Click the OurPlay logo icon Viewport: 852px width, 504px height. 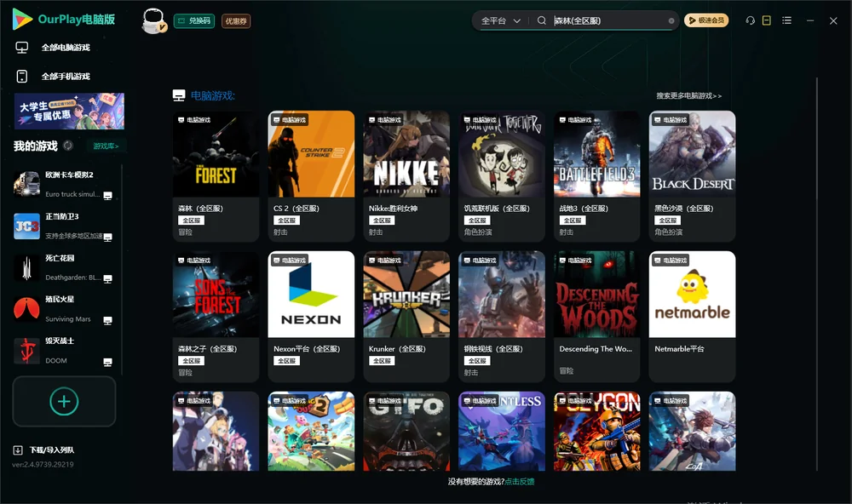pos(22,19)
